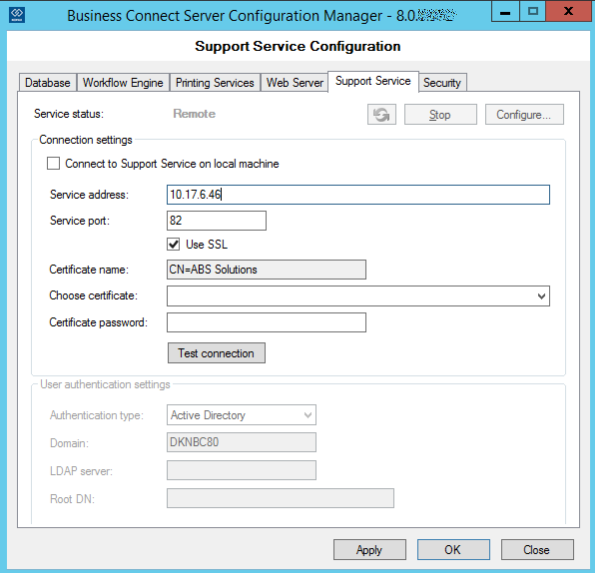Click the Certificate name field
Screen dimensions: 595x573
266,269
